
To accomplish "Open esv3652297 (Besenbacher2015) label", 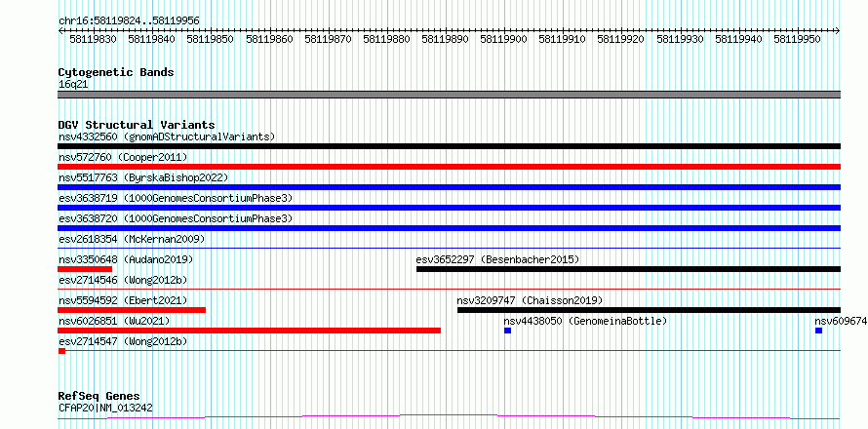I will click(x=497, y=259).
